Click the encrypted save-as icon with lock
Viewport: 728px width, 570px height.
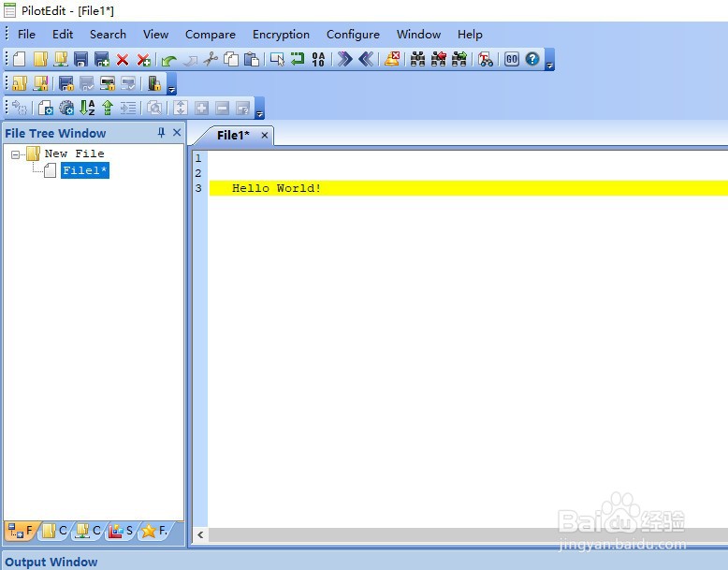tap(108, 83)
